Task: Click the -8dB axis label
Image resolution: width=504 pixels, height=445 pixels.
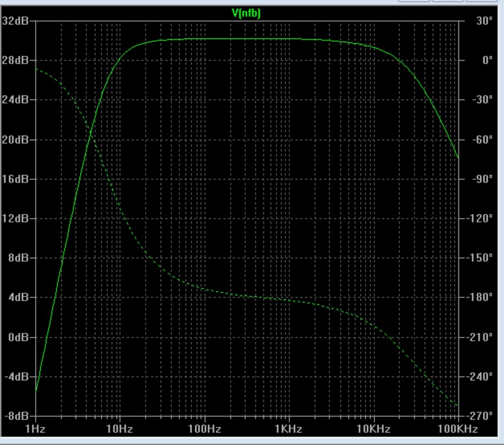Action: click(x=17, y=416)
